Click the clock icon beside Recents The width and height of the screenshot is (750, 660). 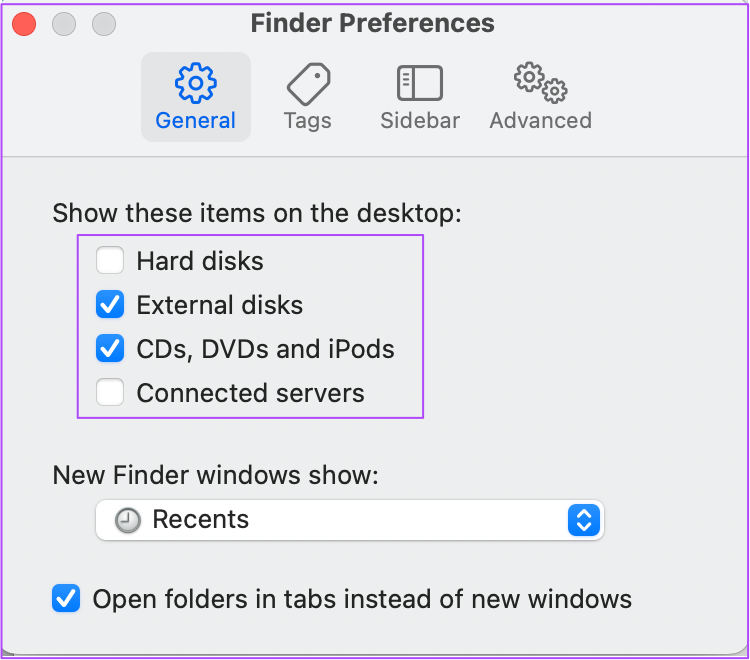tap(128, 520)
